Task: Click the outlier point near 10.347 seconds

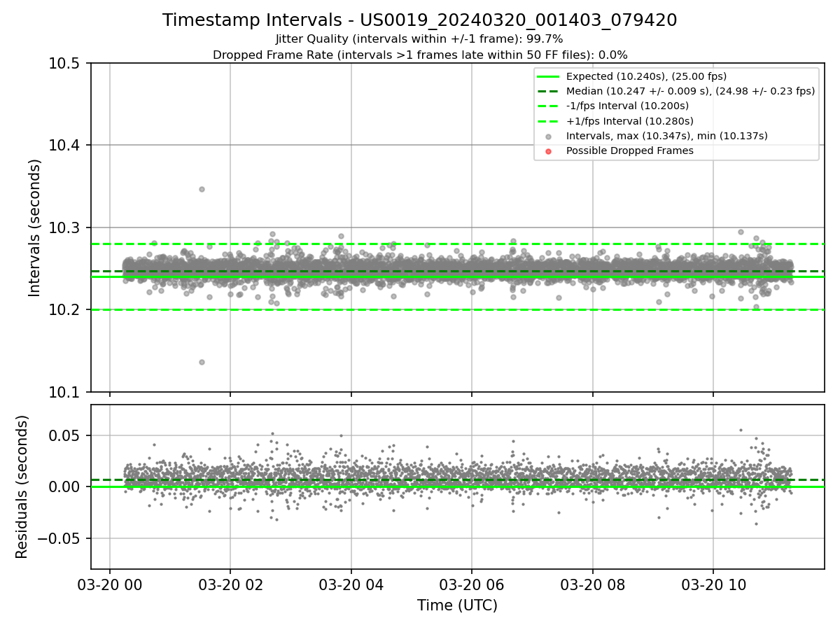Action: tap(202, 189)
